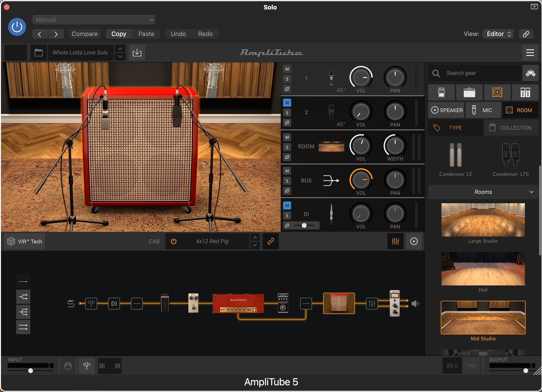Adjust the DI phase delay slider
The height and width of the screenshot is (392, 542).
(304, 225)
